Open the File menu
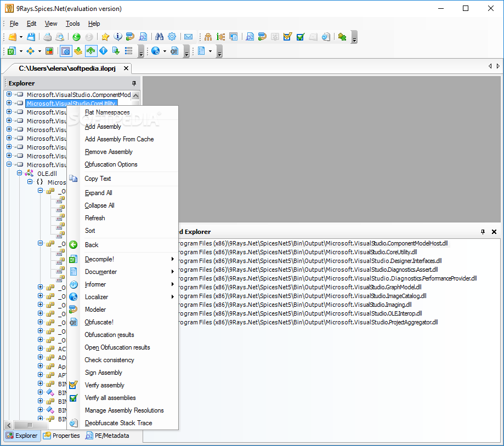The height and width of the screenshot is (446, 504). pos(14,24)
